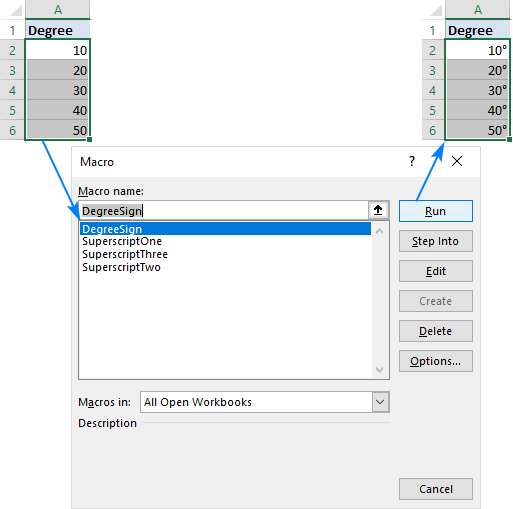513x509 pixels.
Task: Select the 20° cell in right sheet
Action: tap(478, 70)
